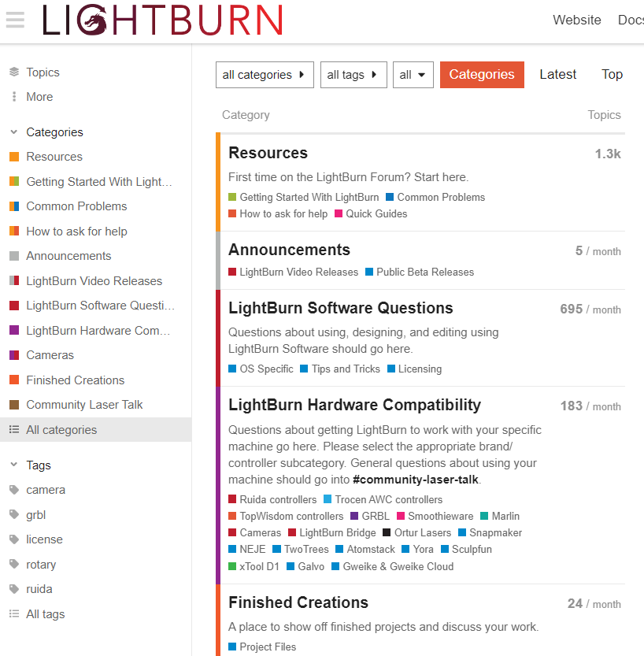Click the orange Resources color square in sidebar
The image size is (644, 656).
[x=14, y=157]
